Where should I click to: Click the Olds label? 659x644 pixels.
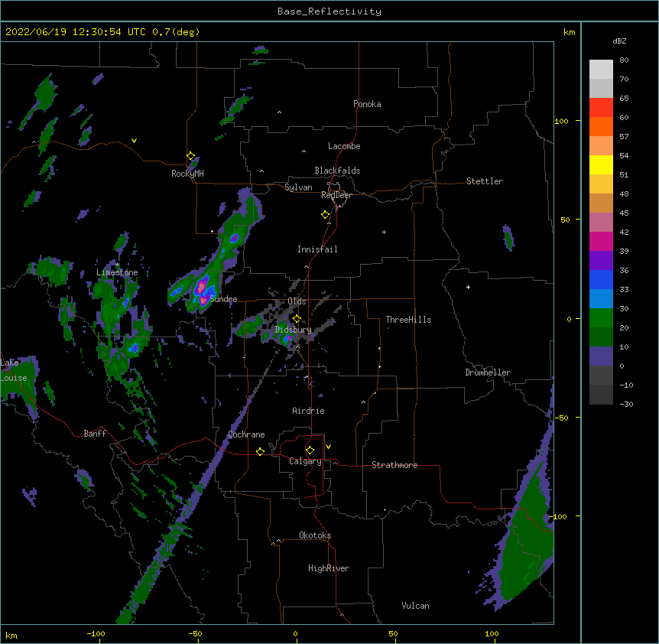click(x=297, y=301)
